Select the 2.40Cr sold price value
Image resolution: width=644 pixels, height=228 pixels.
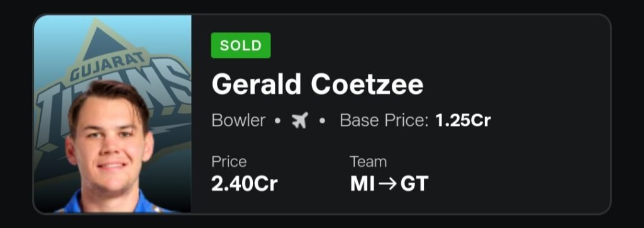[x=245, y=184]
